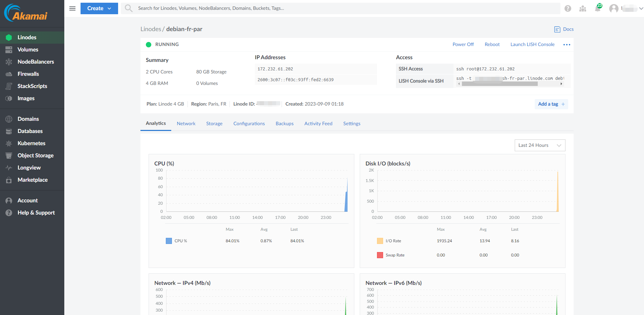Click the Linodes hexagon sidebar icon
The image size is (644, 315).
pos(9,37)
